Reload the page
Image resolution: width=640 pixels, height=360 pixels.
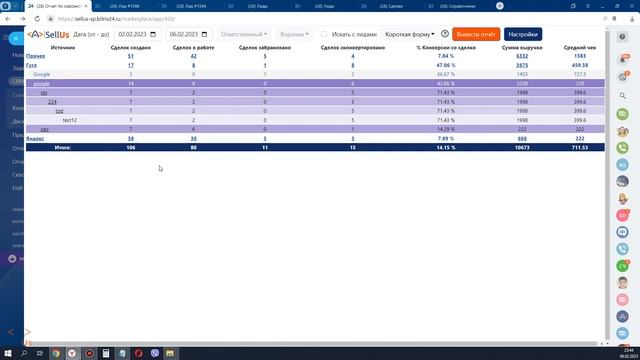click(37, 19)
